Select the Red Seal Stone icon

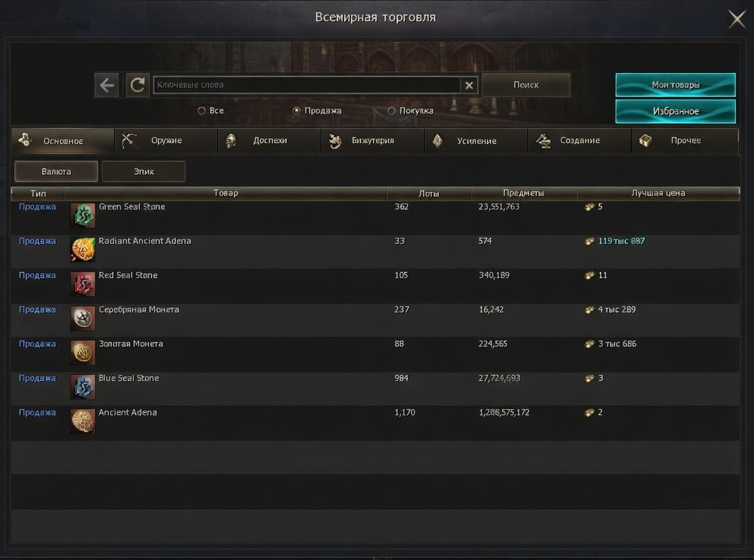(x=83, y=284)
